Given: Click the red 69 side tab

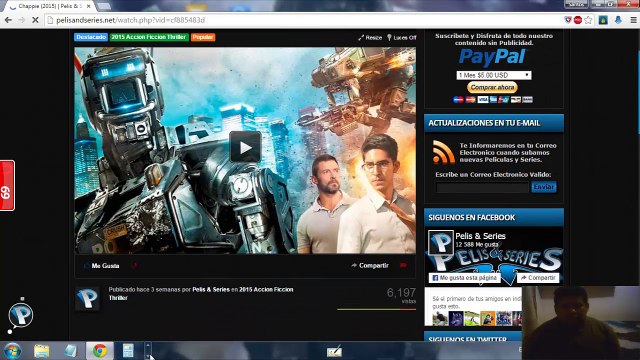Looking at the screenshot, I should click(7, 186).
